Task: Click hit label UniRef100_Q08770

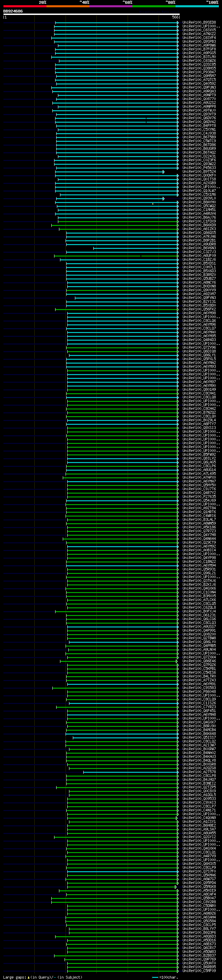Action: click(x=199, y=99)
